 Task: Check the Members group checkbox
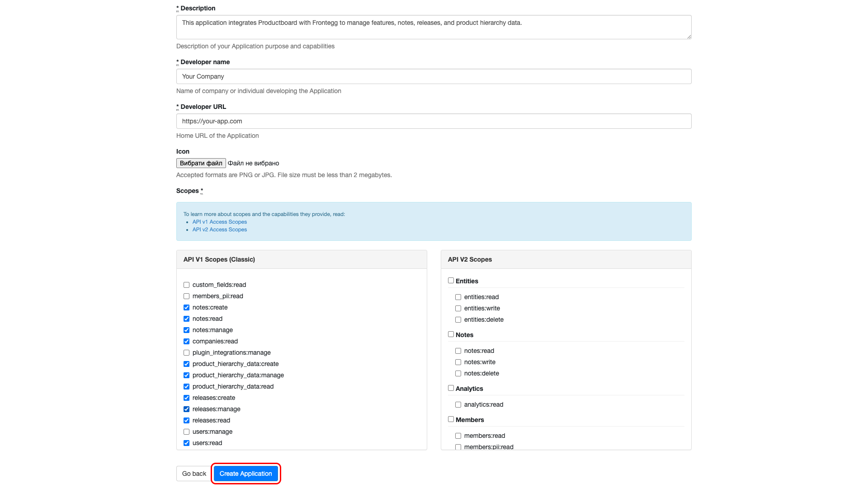[451, 419]
